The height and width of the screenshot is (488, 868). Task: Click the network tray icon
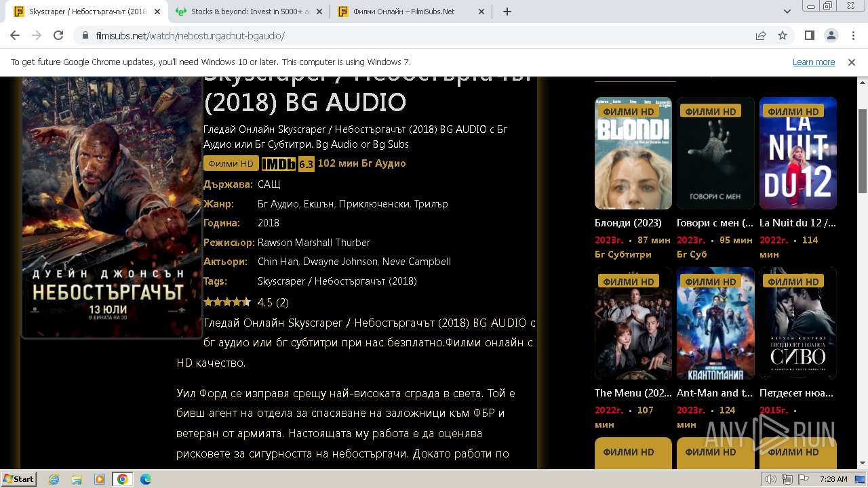(x=787, y=479)
